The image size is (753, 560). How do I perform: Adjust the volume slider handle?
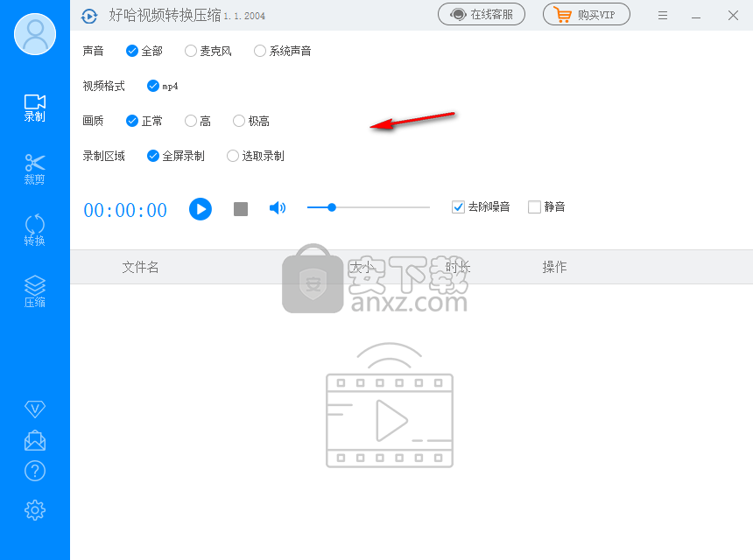(332, 207)
